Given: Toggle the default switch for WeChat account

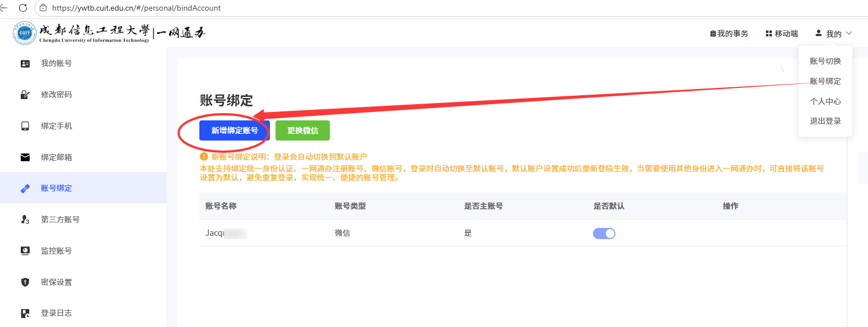Looking at the screenshot, I should 604,233.
